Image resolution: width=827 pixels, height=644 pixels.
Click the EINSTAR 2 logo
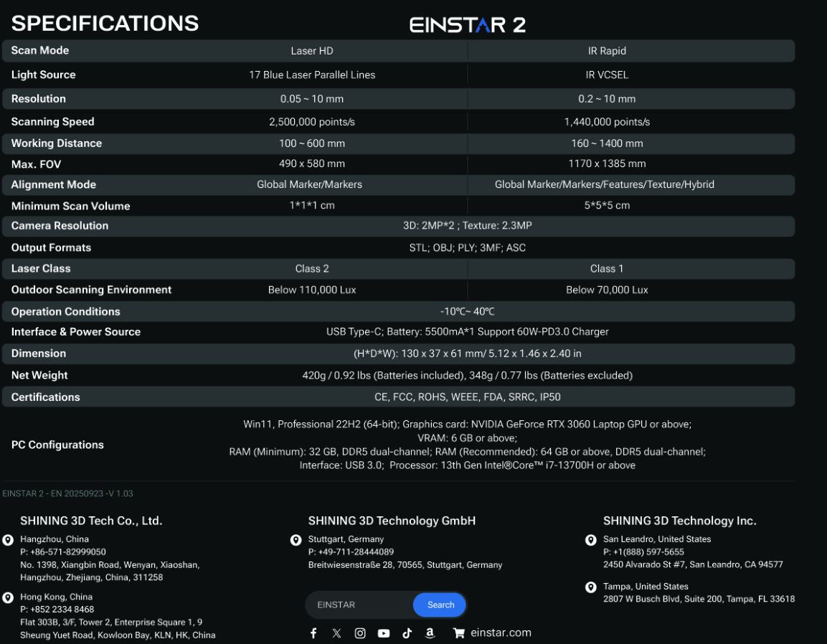point(468,25)
